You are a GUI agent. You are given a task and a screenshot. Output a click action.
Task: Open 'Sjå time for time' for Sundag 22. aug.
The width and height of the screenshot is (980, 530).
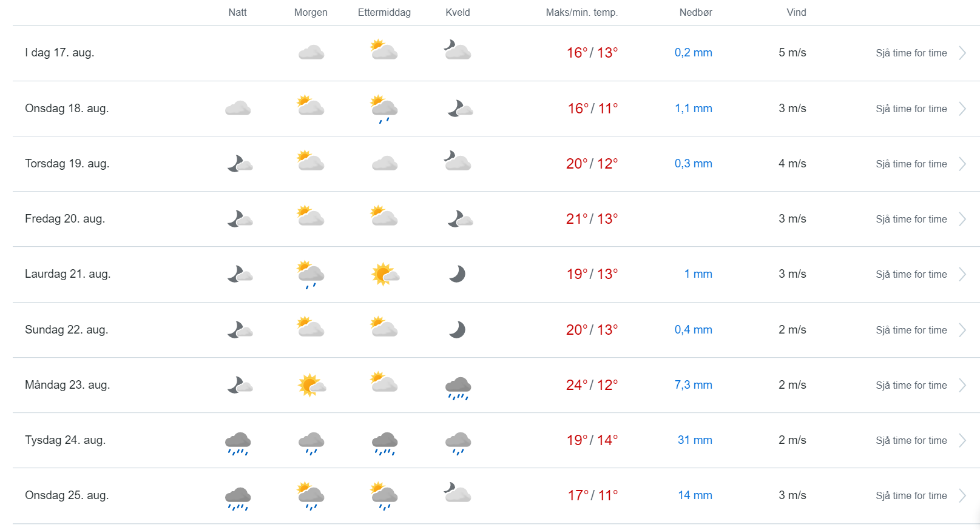(911, 330)
